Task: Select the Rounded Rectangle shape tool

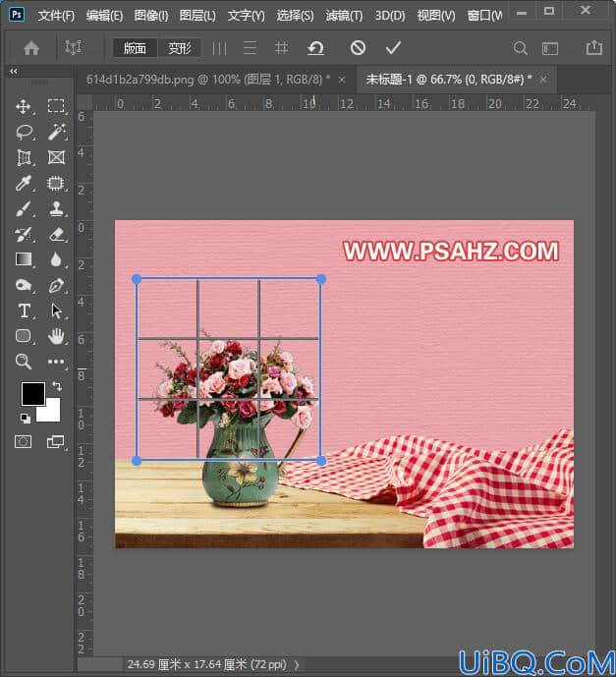Action: 24,336
